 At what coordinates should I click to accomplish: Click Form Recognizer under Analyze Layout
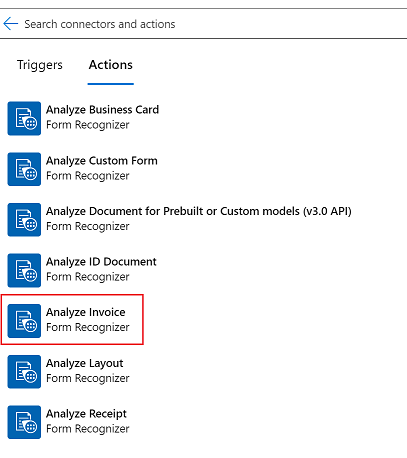[x=88, y=379]
